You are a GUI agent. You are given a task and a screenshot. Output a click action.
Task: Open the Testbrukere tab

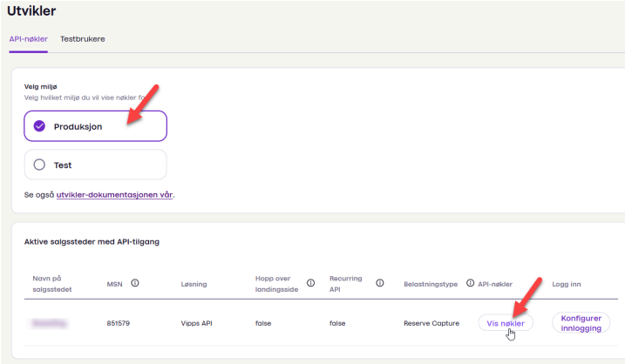click(x=82, y=39)
